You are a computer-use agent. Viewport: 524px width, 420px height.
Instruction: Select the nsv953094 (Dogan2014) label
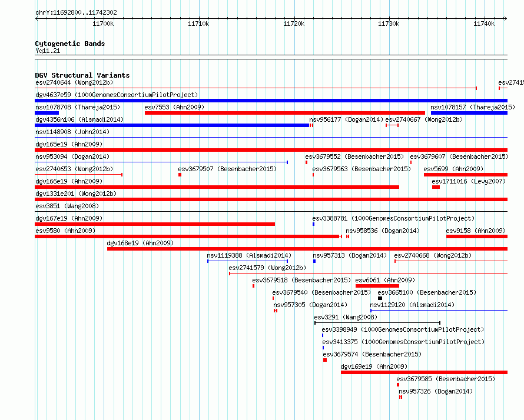coord(72,156)
